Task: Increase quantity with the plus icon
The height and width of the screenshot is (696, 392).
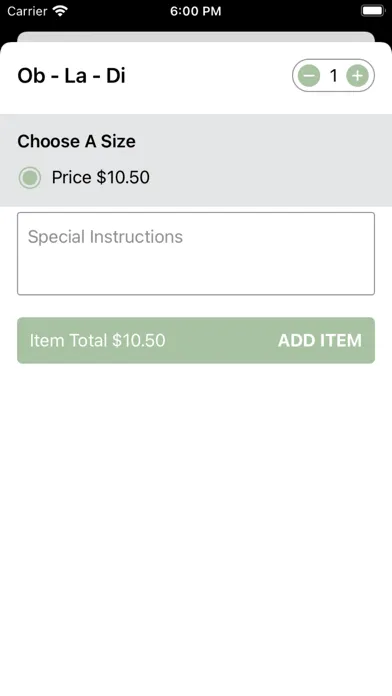Action: click(x=357, y=76)
